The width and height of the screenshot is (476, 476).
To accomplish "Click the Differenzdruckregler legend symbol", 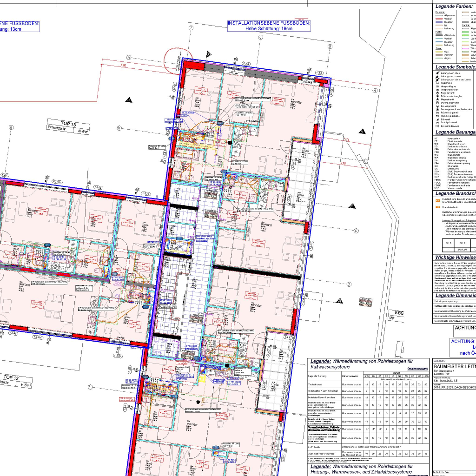I will pyautogui.click(x=437, y=96).
